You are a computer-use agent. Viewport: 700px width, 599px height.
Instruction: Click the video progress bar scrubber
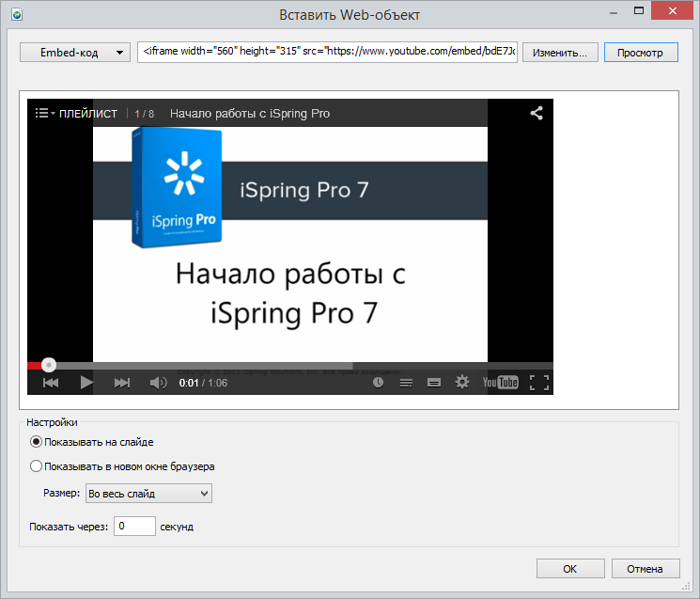[49, 366]
